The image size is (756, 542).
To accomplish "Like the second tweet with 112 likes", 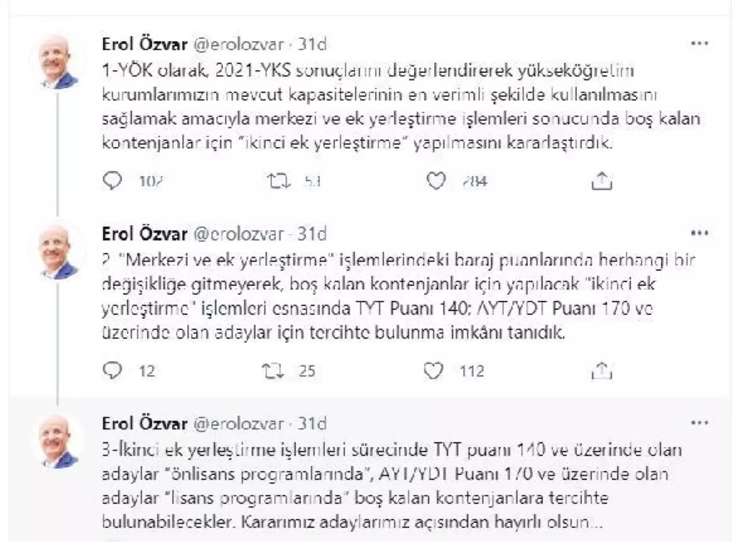I will pos(433,371).
